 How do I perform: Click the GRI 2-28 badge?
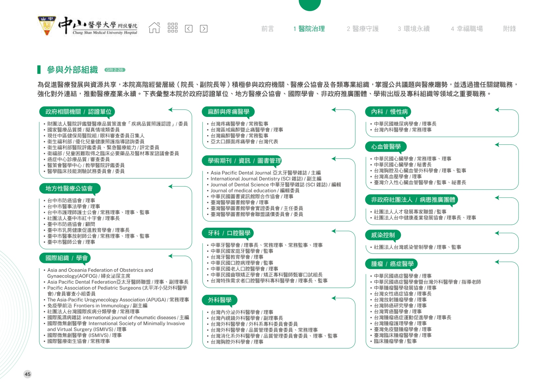[x=114, y=70]
